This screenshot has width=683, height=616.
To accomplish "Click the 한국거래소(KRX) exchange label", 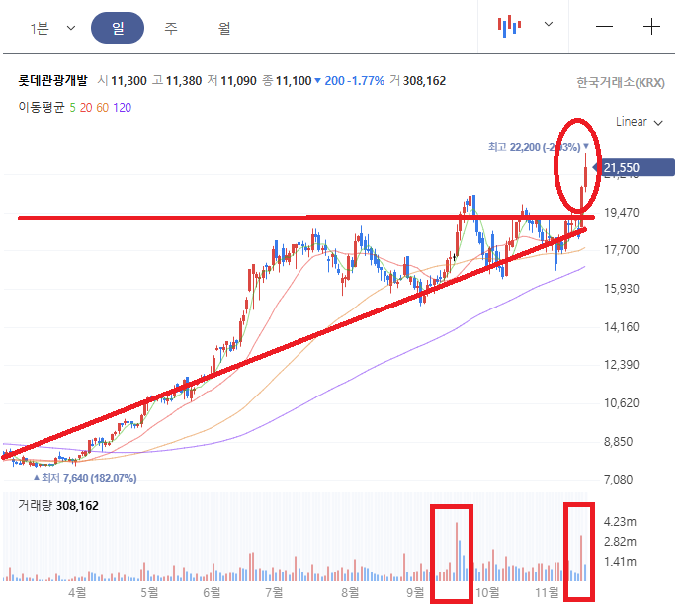I will [x=621, y=83].
